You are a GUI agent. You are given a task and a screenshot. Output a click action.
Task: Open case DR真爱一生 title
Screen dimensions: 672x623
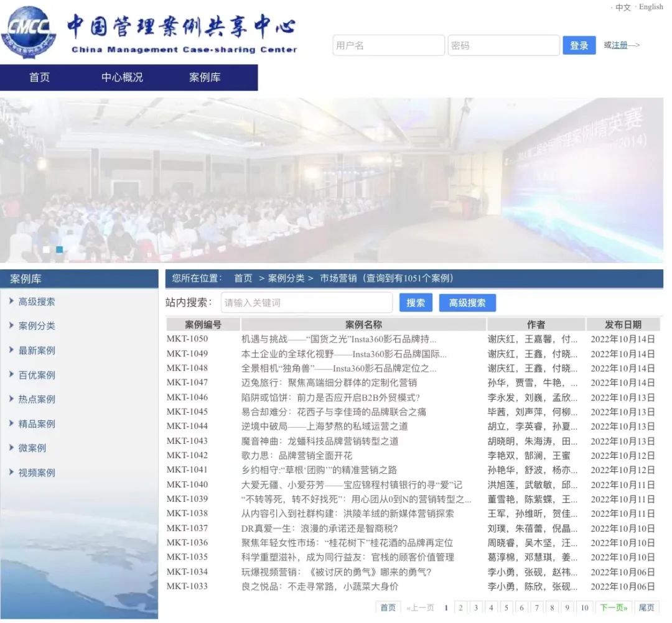pyautogui.click(x=320, y=528)
